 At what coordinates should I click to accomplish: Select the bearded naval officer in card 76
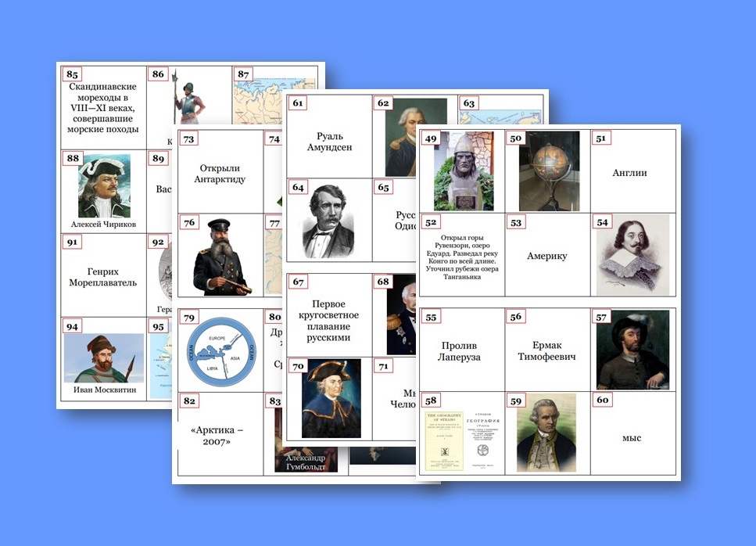[x=220, y=257]
